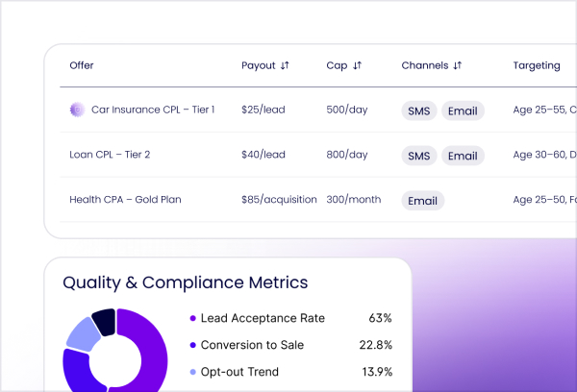The height and width of the screenshot is (392, 577).
Task: Select the $25/lead payout cell
Action: point(263,110)
